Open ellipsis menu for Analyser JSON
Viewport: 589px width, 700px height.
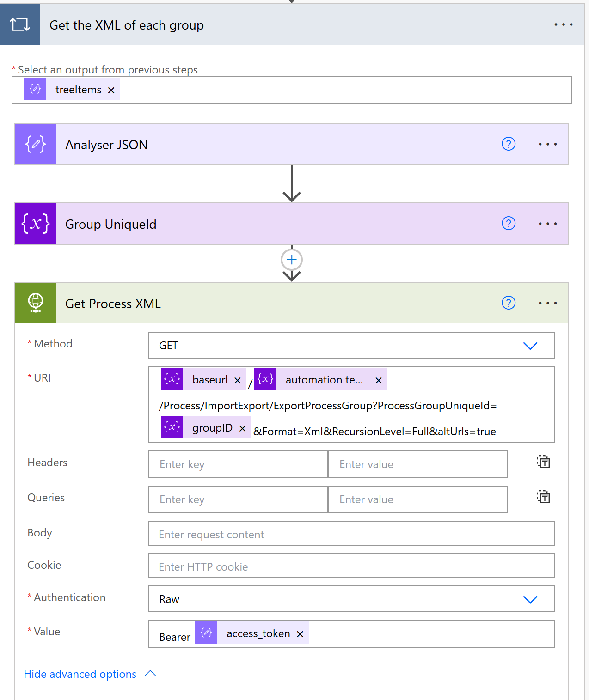pyautogui.click(x=548, y=144)
